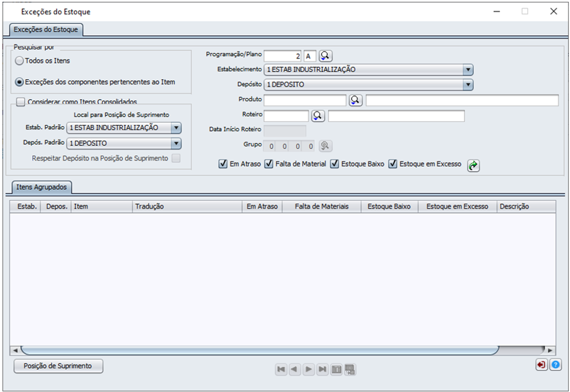The width and height of the screenshot is (570, 392).
Task: Click the red exit door icon
Action: tap(541, 365)
